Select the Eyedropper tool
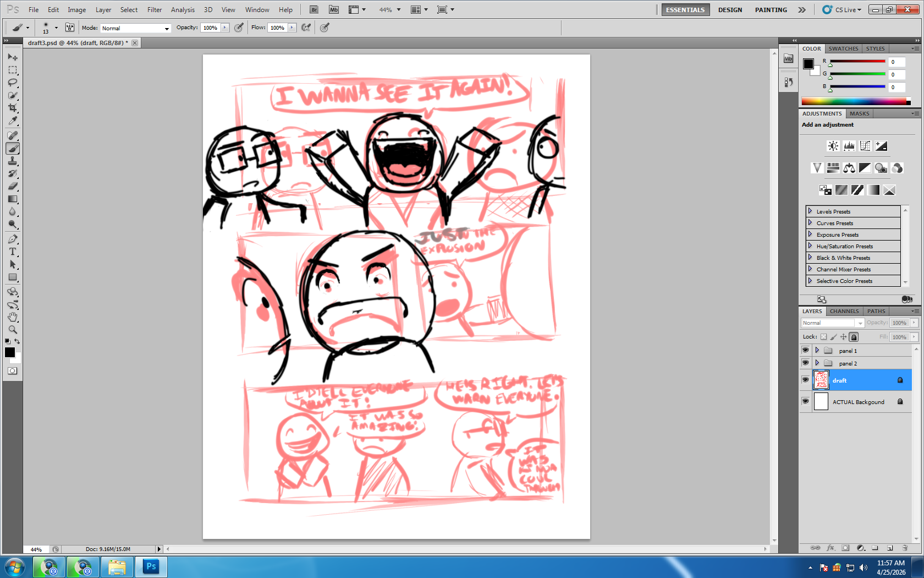This screenshot has width=924, height=578. coord(13,121)
